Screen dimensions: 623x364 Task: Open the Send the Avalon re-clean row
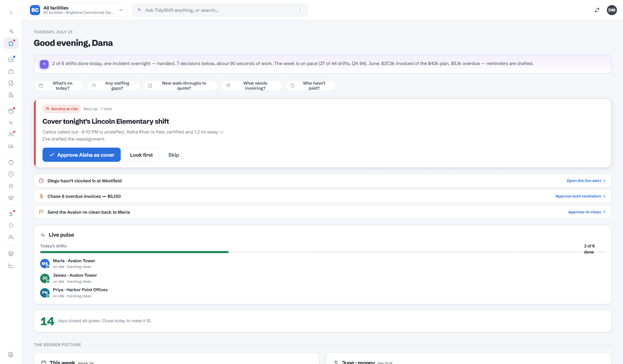[322, 212]
